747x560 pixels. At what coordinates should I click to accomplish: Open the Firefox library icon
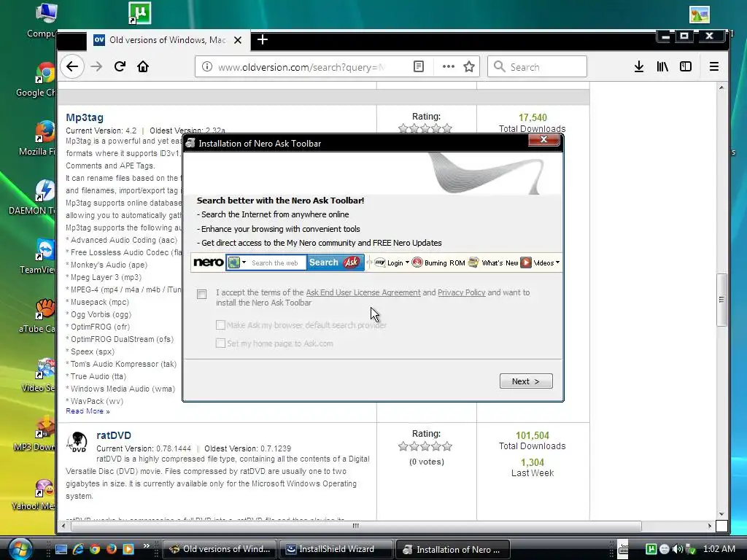tap(662, 66)
